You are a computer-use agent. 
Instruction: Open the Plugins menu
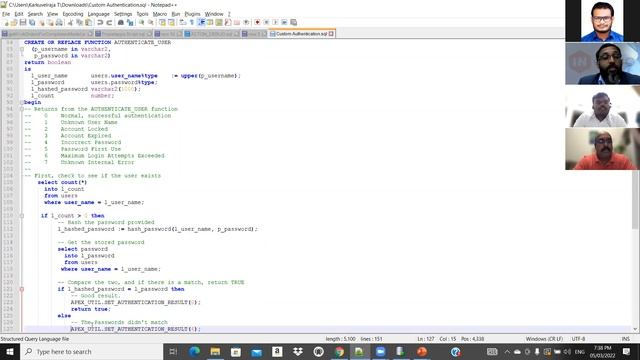(192, 14)
